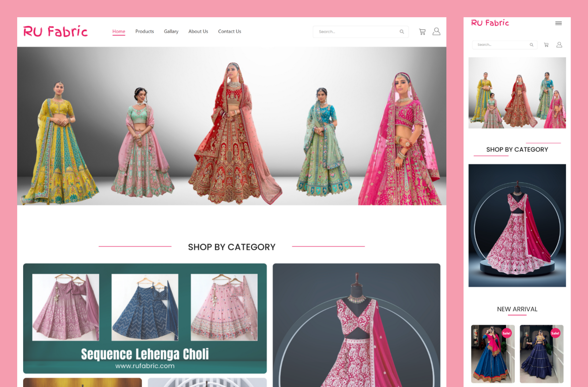The height and width of the screenshot is (387, 588).
Task: Open the mobile hamburger menu
Action: 558,23
